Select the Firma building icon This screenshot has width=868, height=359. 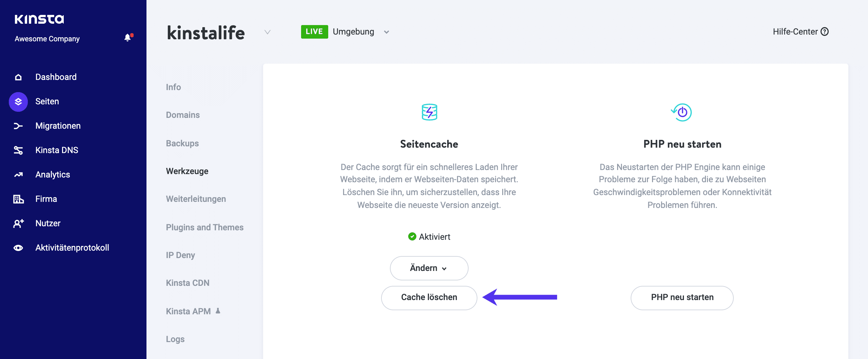click(x=18, y=199)
